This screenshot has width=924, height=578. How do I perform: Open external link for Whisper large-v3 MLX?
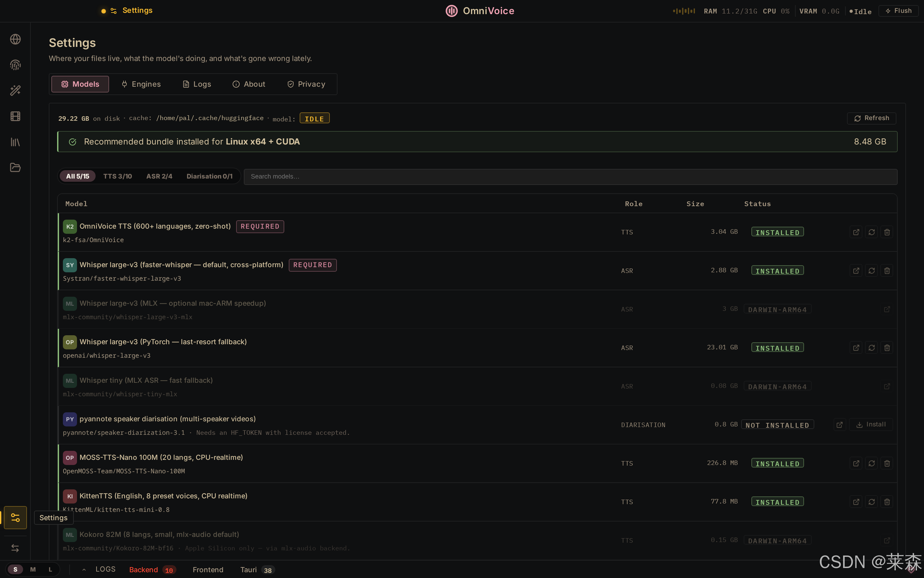887,309
